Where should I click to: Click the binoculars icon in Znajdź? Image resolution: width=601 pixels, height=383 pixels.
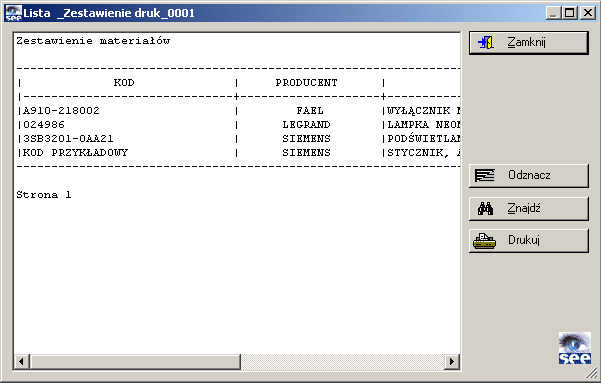pyautogui.click(x=485, y=208)
